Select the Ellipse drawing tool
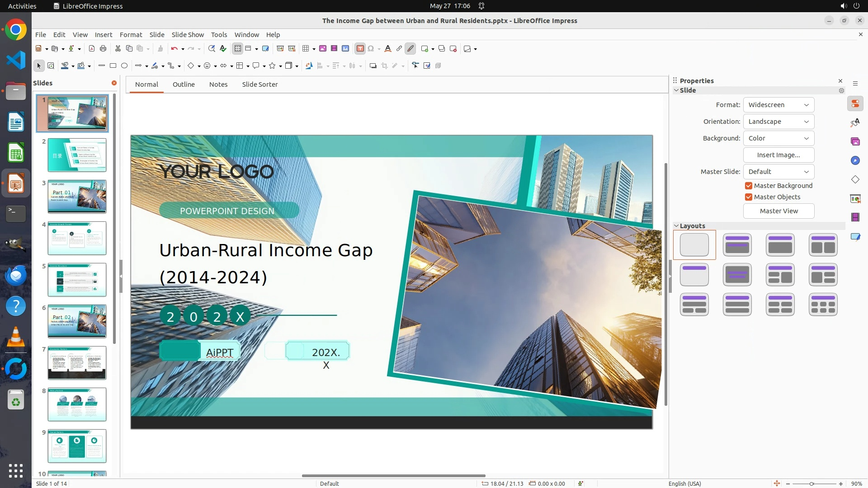This screenshot has height=488, width=868. [124, 66]
